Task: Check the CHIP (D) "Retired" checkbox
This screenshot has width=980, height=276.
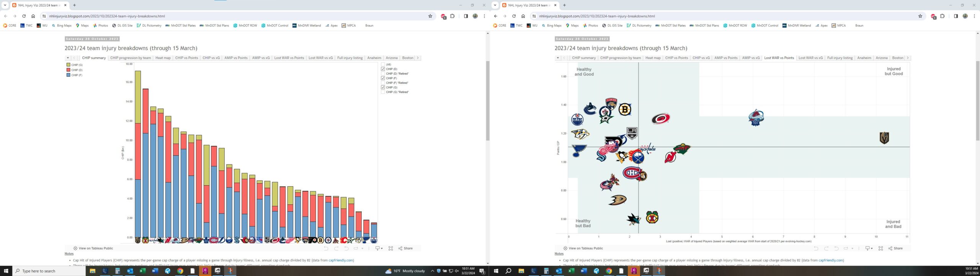Action: pos(383,74)
